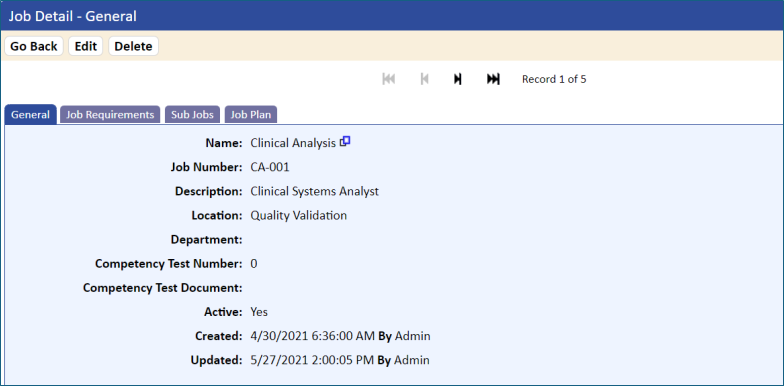Click the updated timestamp '5/27/2021 2:00:05 PM'
Screen dimensions: 784x386
pos(312,360)
